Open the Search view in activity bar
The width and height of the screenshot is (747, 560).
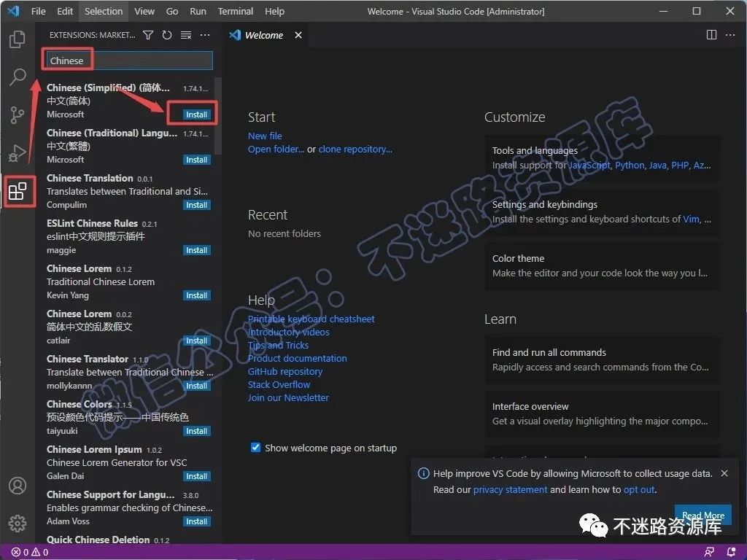point(18,77)
